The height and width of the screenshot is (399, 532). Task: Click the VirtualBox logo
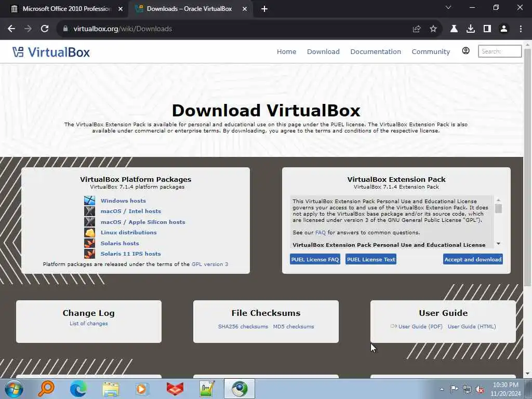tap(51, 52)
